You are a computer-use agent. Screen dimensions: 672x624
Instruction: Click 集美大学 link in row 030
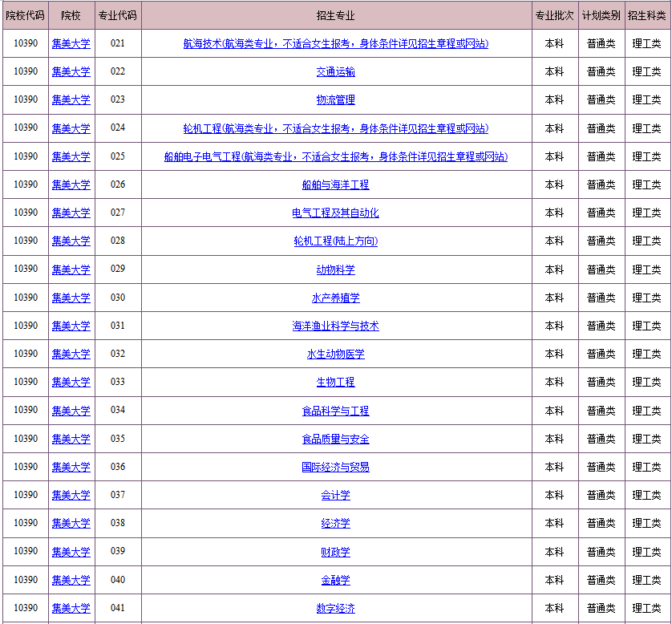(71, 298)
